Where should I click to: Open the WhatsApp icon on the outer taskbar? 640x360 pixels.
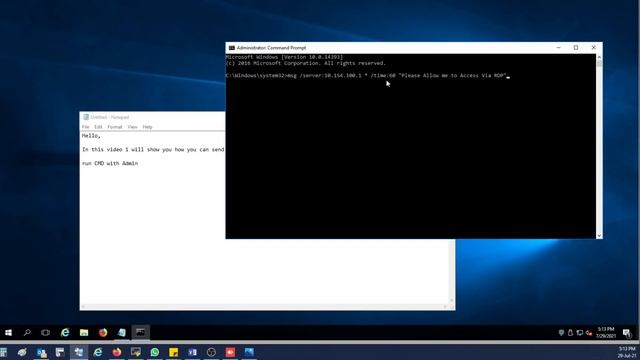tap(155, 352)
